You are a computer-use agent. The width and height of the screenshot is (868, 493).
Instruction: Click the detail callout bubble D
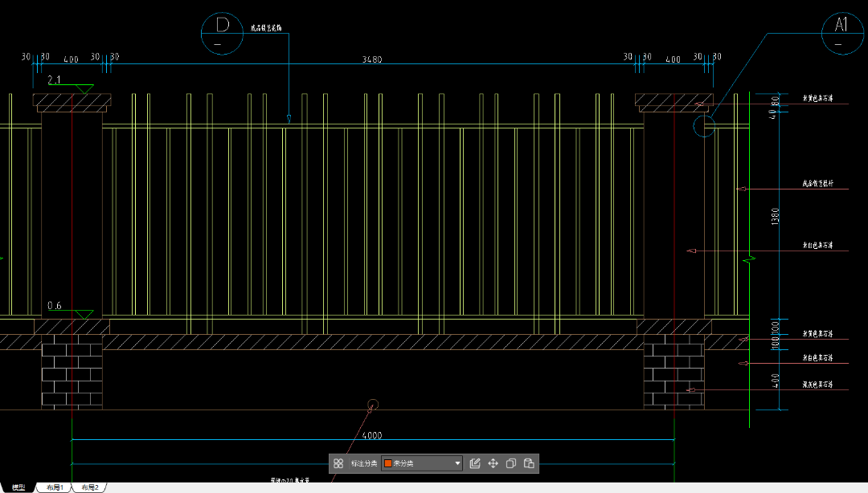(222, 34)
